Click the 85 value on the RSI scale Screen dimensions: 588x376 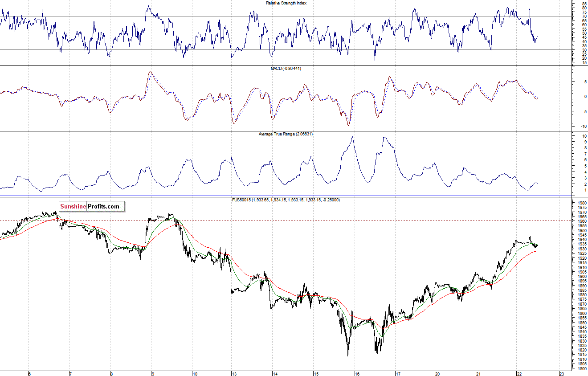pos(584,4)
